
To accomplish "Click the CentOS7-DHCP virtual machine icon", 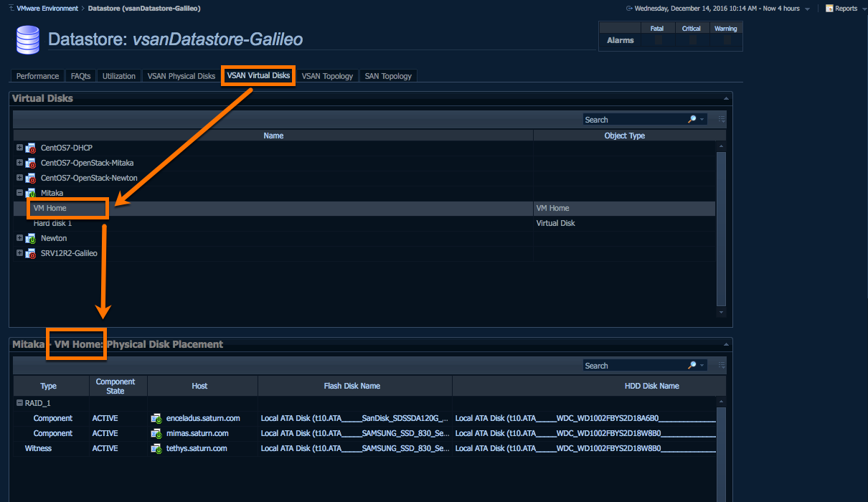I will [31, 148].
